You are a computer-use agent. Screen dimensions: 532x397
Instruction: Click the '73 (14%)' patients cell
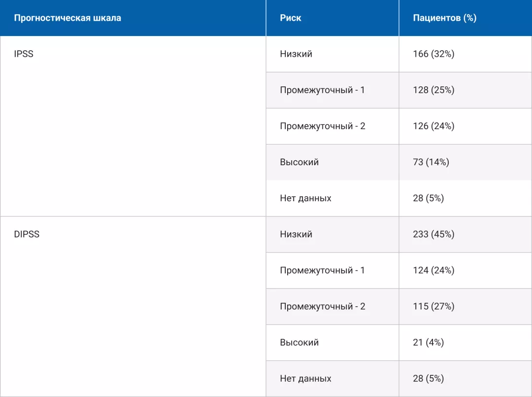point(431,162)
